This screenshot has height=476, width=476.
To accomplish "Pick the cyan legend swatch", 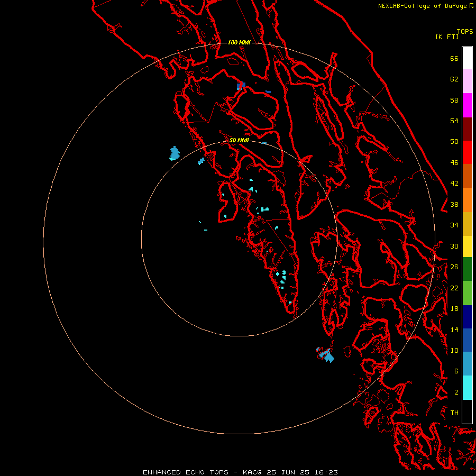I will (467, 387).
